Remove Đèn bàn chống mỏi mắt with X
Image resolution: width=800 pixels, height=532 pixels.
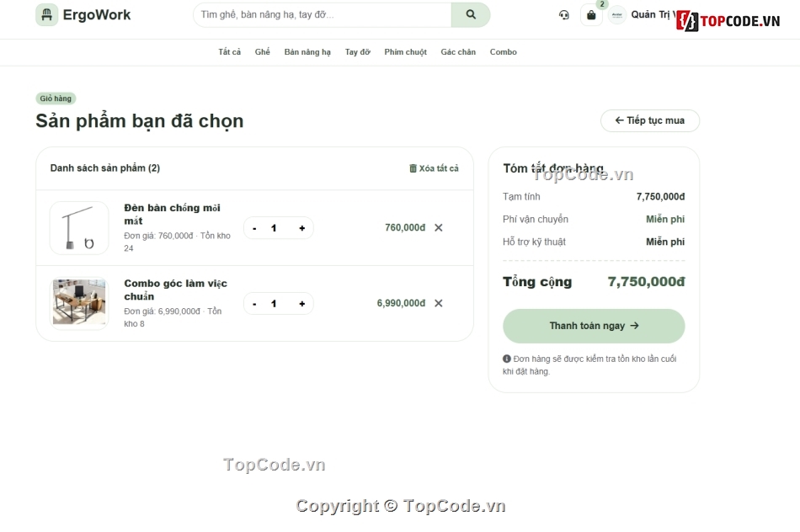pos(438,227)
